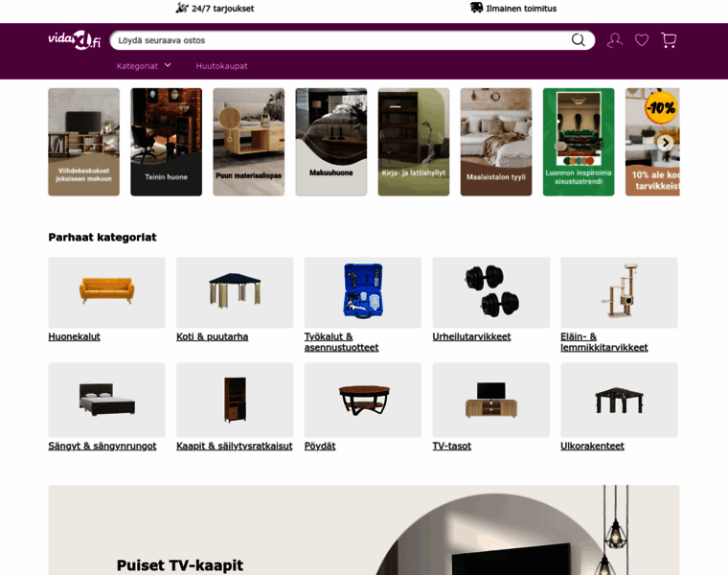The image size is (728, 575).
Task: Open the Koti & puutarha link
Action: [x=213, y=336]
